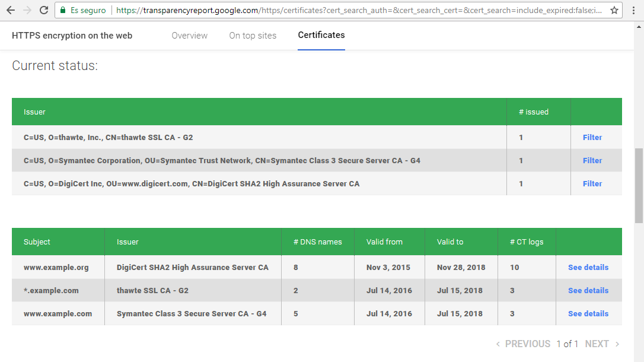Open the Chrome three-dot menu
This screenshot has width=644, height=362.
click(633, 10)
